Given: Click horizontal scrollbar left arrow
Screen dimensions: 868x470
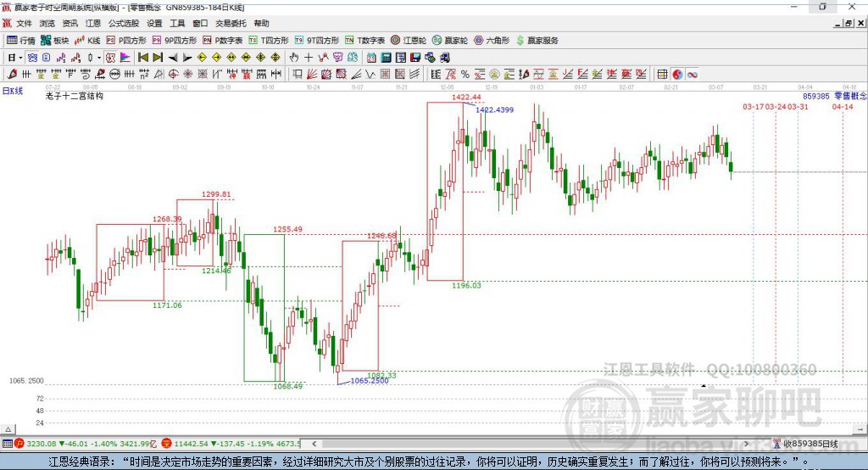Looking at the screenshot, I should (314, 444).
